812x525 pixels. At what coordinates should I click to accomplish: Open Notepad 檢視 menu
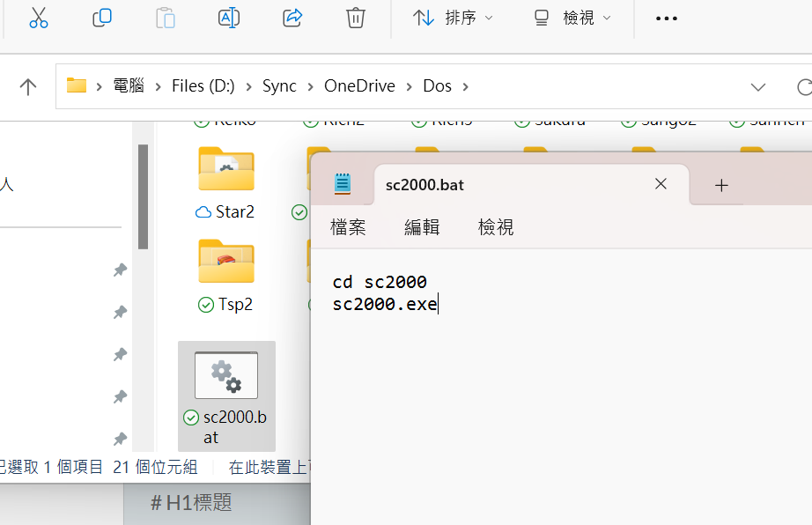[x=496, y=227]
